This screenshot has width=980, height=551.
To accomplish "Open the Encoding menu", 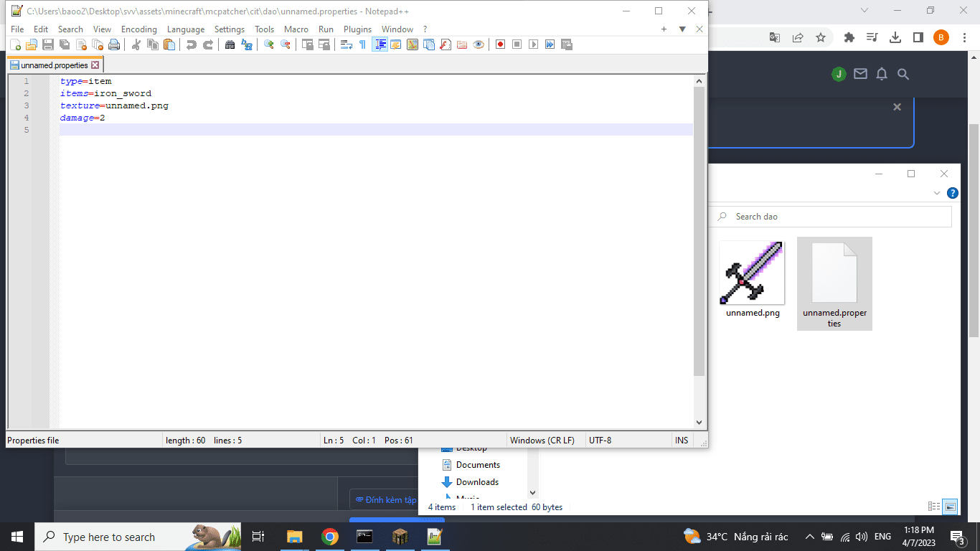I will (x=139, y=29).
